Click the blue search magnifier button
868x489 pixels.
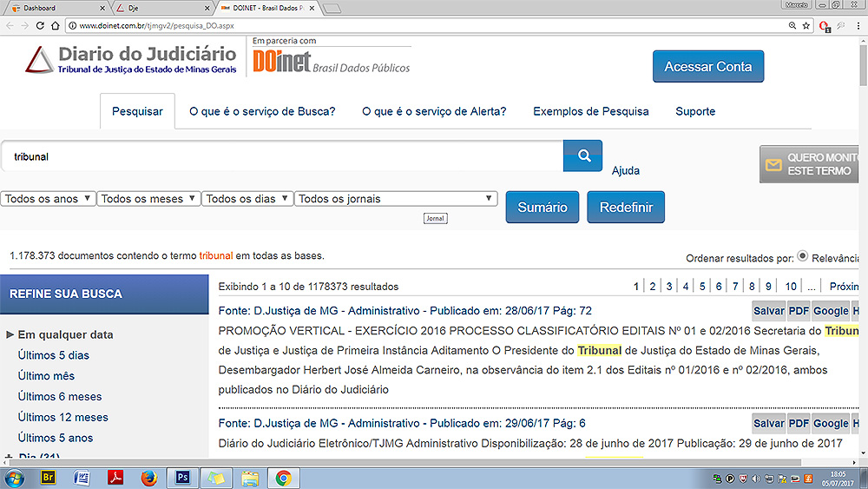[582, 155]
